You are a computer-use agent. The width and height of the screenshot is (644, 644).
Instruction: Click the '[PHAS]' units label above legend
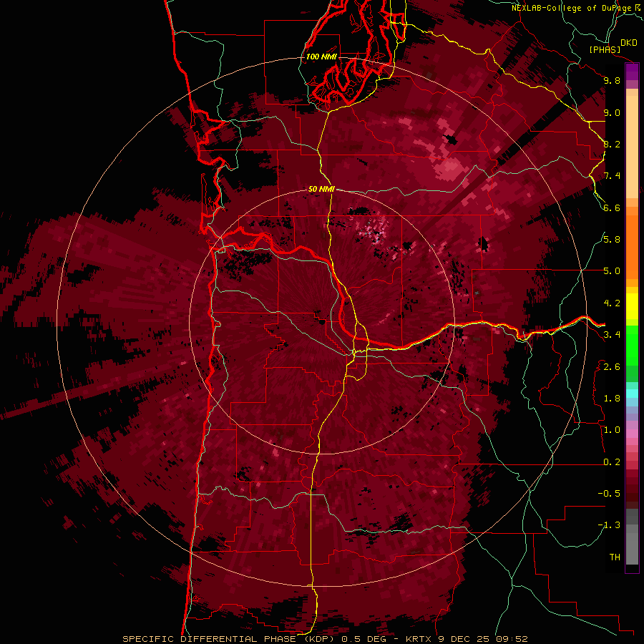click(605, 49)
